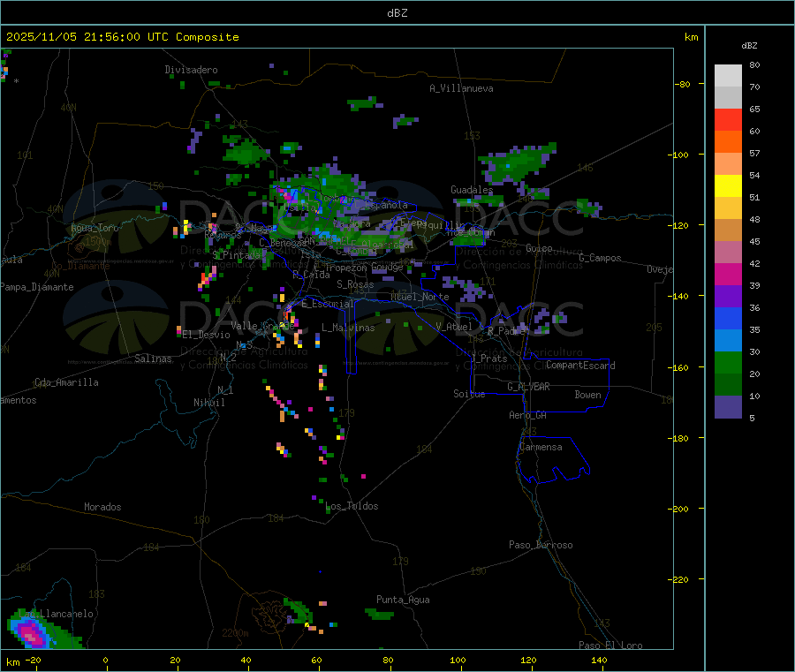The height and width of the screenshot is (672, 795).
Task: Click the 'Atuel_Norte' map label
Action: pos(420,297)
